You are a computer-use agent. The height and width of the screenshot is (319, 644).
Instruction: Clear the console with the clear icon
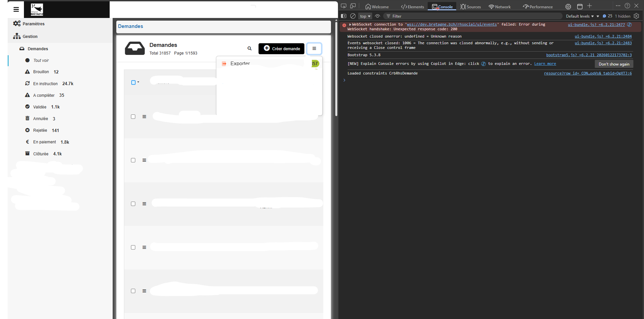[x=353, y=16]
